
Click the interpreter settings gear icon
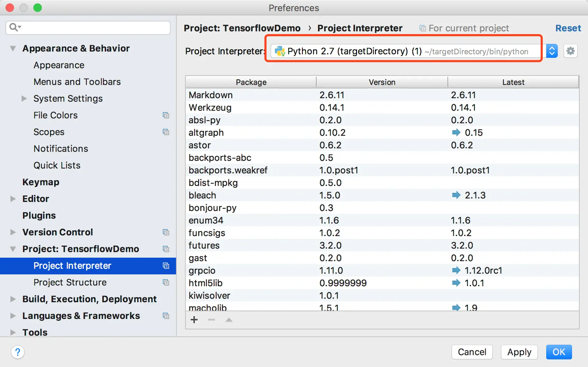coord(570,51)
